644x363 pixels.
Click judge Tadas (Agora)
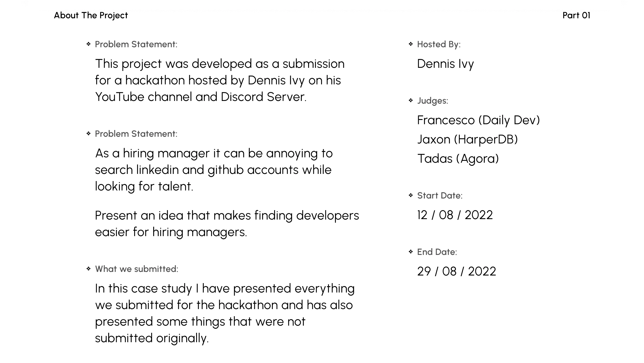tap(458, 159)
